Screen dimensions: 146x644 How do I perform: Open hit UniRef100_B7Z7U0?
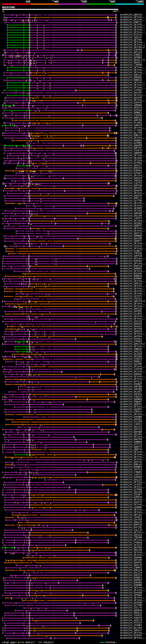click(131, 35)
